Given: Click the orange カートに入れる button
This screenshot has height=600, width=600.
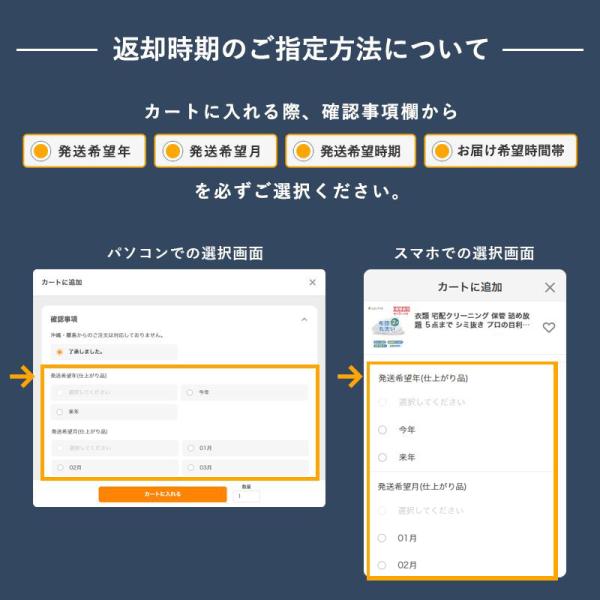Looking at the screenshot, I should click(163, 494).
